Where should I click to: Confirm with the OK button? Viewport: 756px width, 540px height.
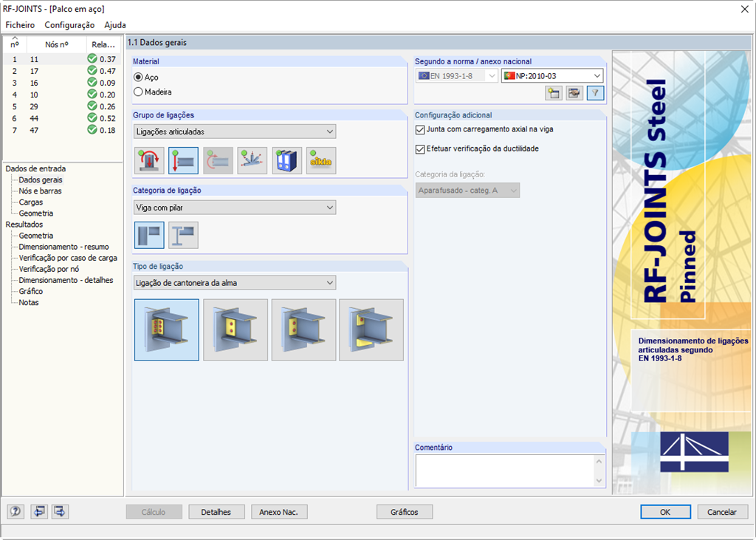[x=665, y=512]
